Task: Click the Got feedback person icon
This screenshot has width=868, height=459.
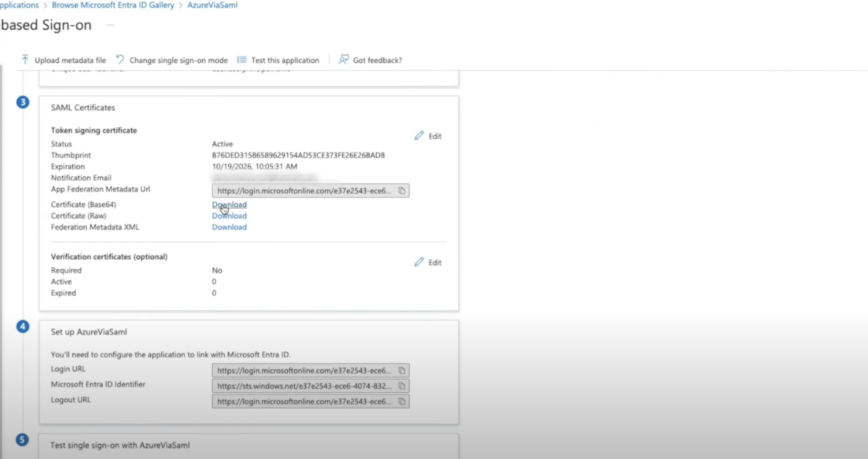Action: 343,60
